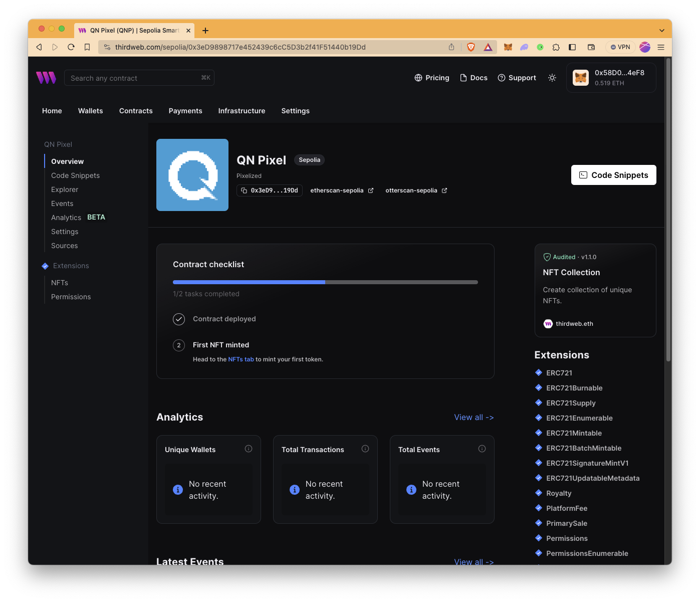700x602 pixels.
Task: Open a new browser tab
Action: click(205, 31)
